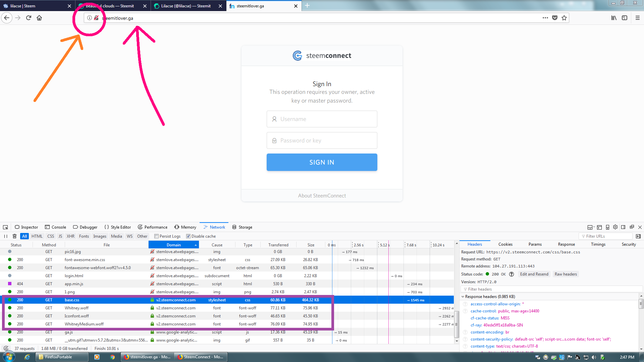
Task: Open page actions three-dot menu
Action: (545, 18)
